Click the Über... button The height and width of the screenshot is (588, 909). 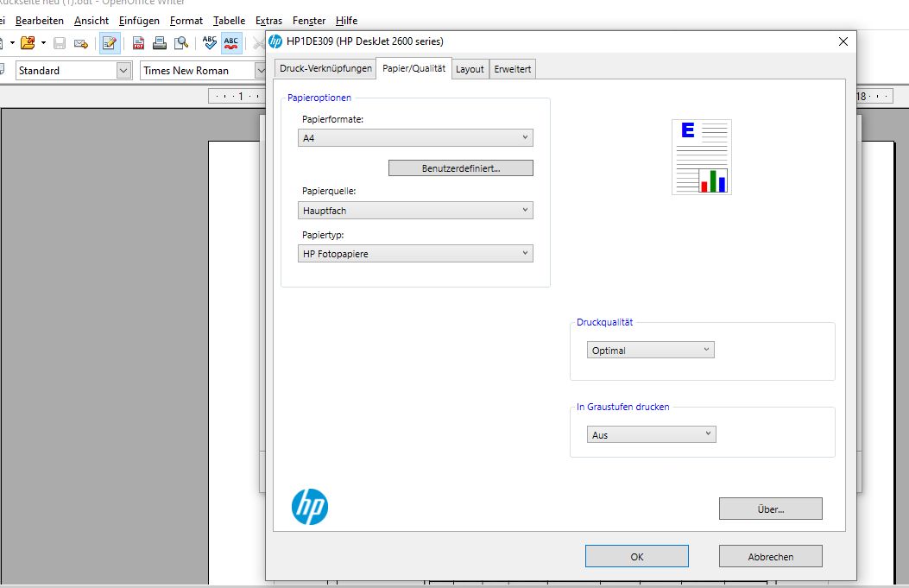[770, 509]
